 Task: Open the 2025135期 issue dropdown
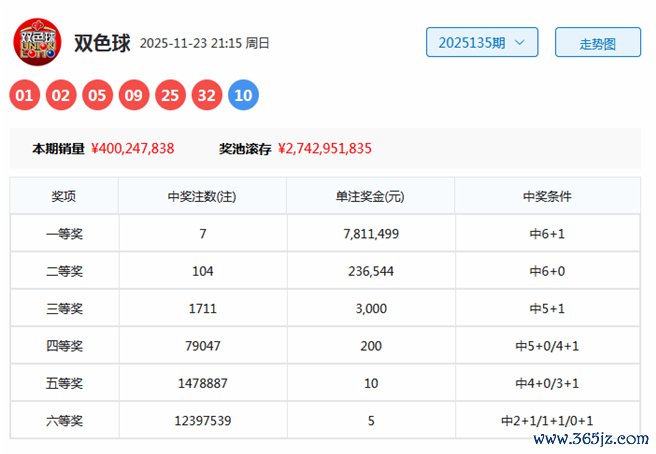click(x=482, y=43)
